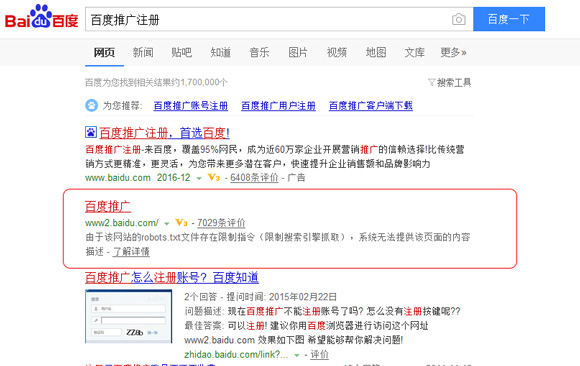This screenshot has height=366, width=580.
Task: Open the 百度推广 result title
Action: (x=108, y=206)
